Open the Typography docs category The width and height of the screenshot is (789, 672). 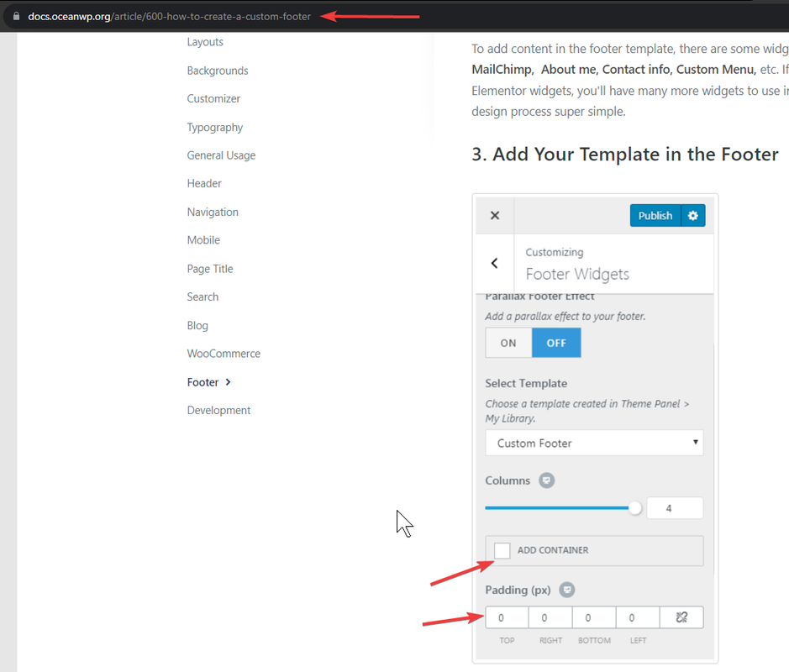215,127
